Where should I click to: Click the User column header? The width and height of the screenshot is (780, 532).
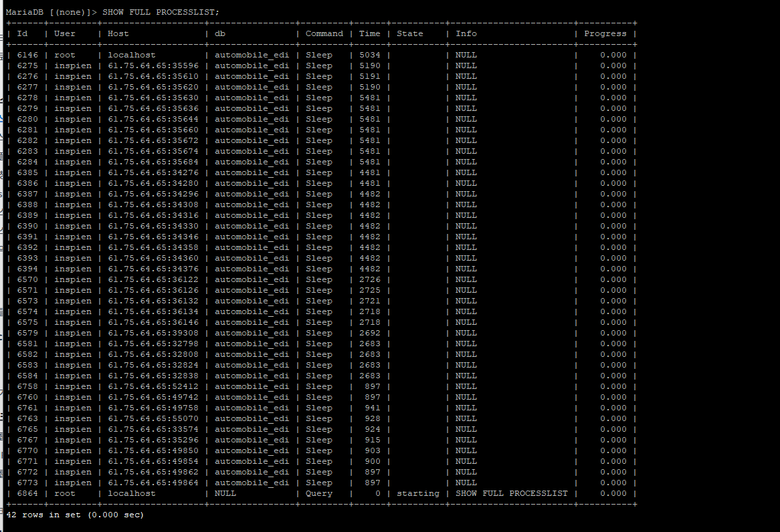coord(65,33)
